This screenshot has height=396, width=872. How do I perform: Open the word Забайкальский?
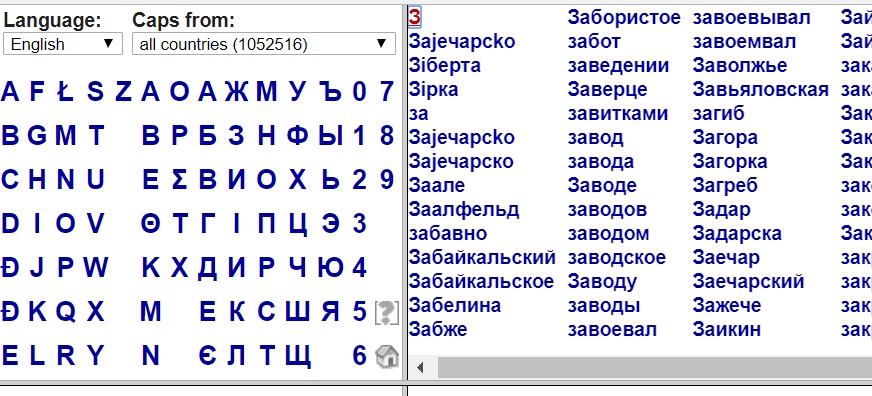482,258
